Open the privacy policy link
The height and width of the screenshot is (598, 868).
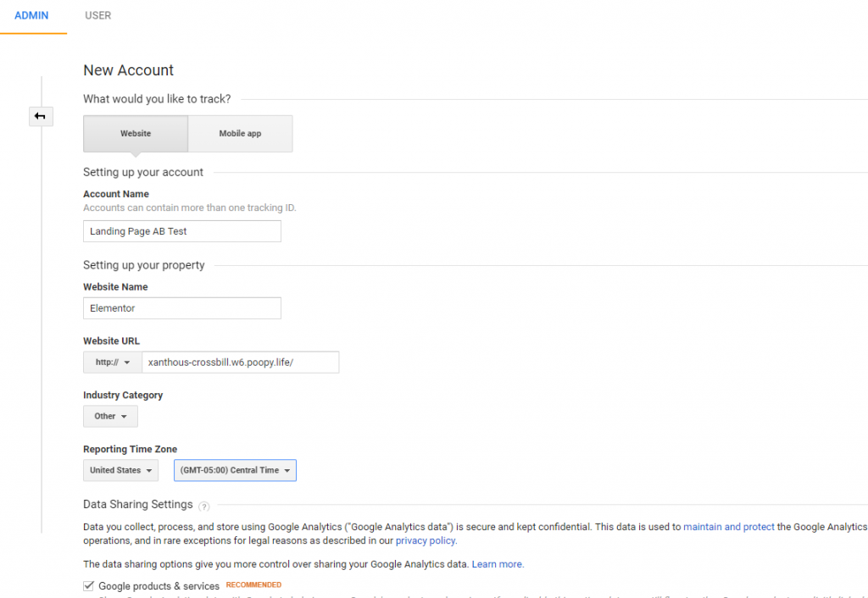tap(426, 540)
